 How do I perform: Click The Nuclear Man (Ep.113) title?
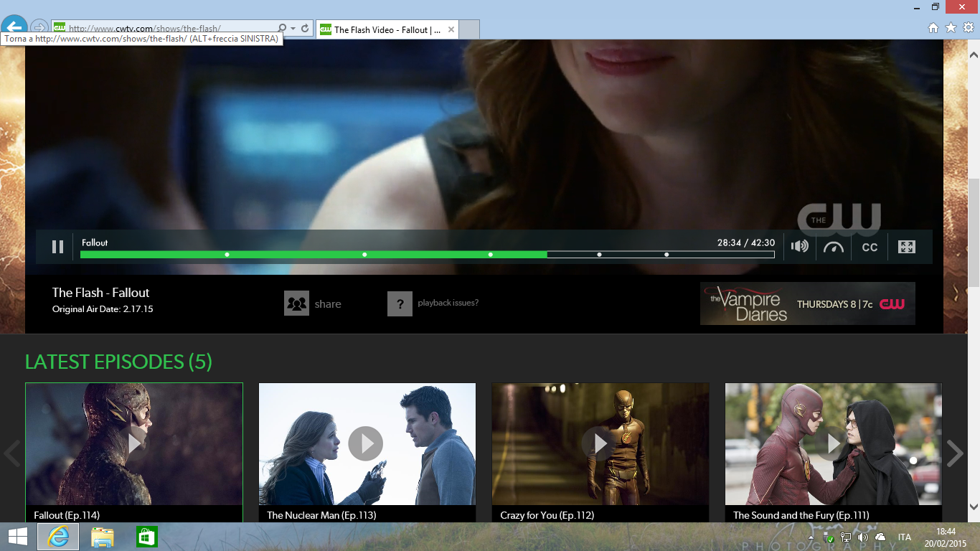(x=321, y=515)
